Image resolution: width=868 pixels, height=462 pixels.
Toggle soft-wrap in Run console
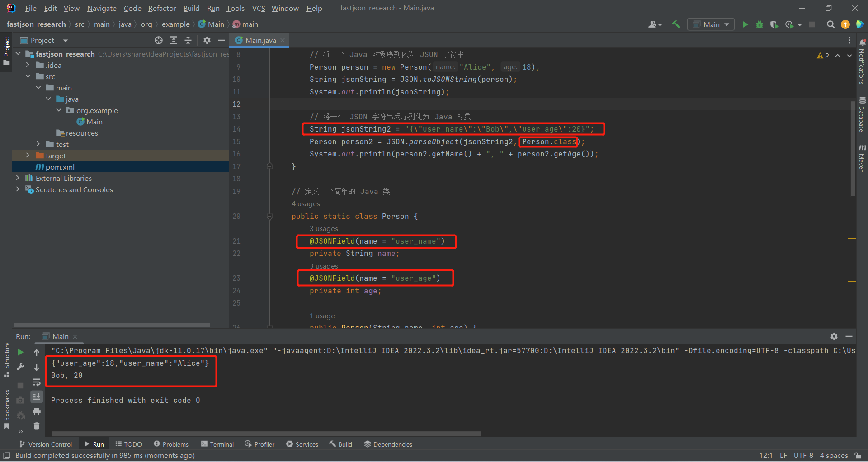pos(37,382)
